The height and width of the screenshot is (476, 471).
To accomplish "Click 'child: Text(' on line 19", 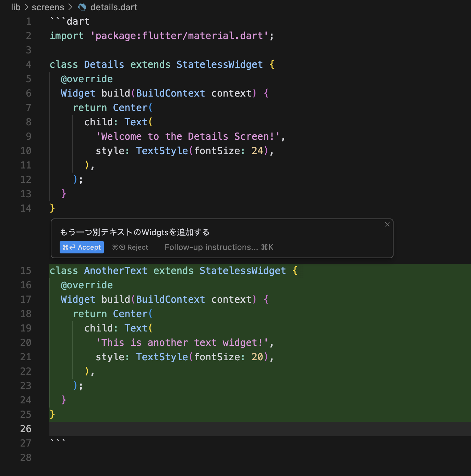I will pos(119,328).
